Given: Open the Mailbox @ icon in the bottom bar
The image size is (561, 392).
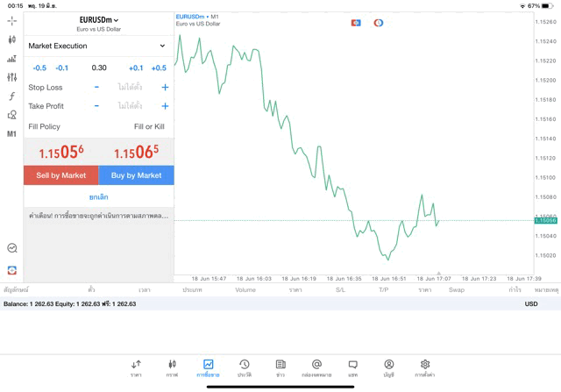Looking at the screenshot, I should (x=316, y=367).
